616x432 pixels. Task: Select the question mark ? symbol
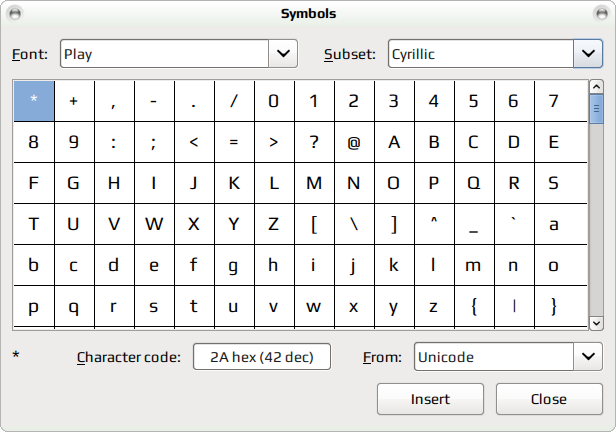click(314, 142)
